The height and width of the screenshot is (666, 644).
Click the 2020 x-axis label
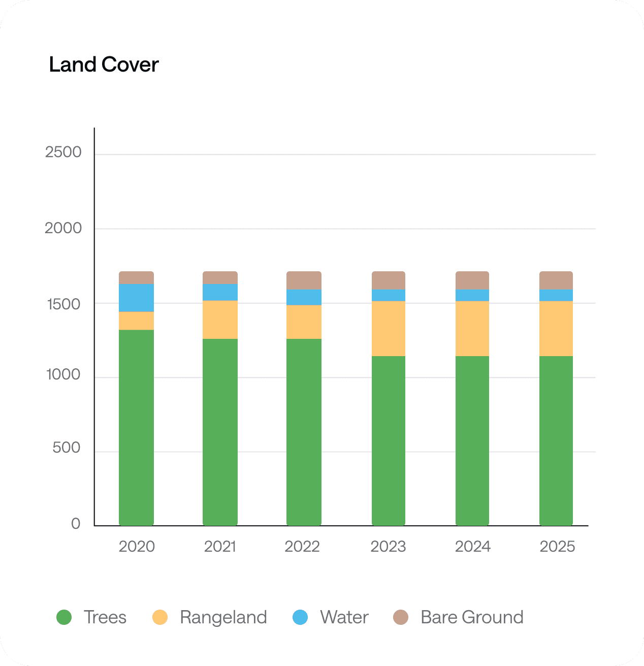coord(137,547)
